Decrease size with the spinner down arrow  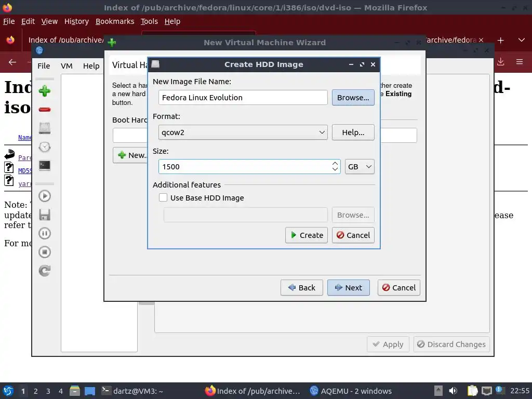[x=335, y=169]
